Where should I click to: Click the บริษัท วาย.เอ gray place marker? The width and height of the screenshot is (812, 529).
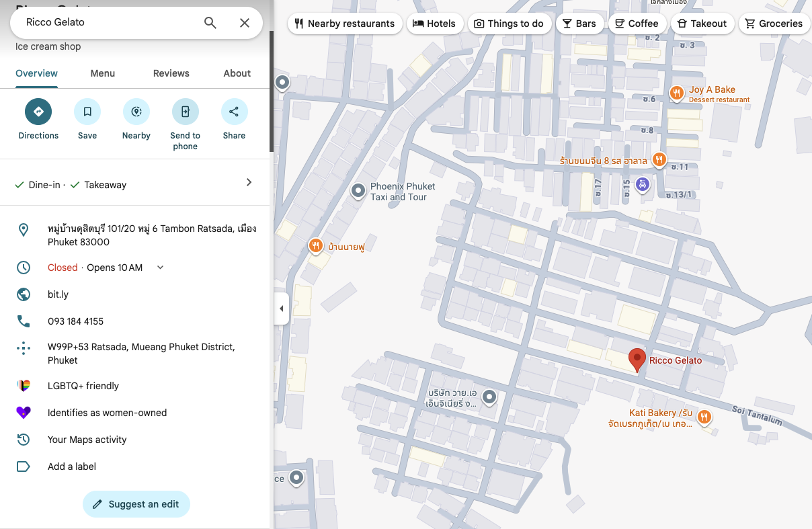pos(490,397)
